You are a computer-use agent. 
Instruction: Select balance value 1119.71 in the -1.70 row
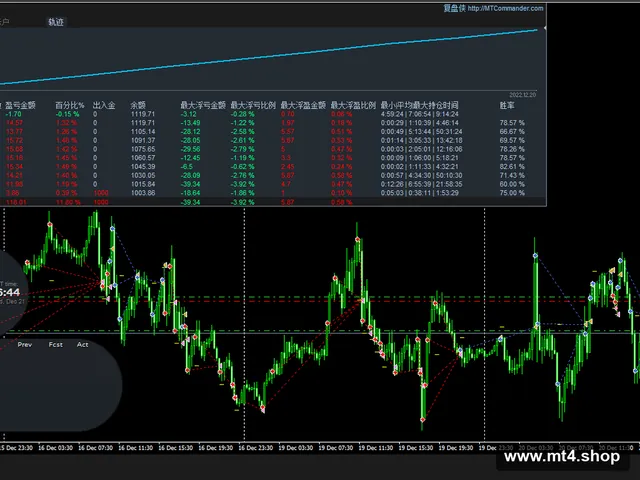point(143,114)
